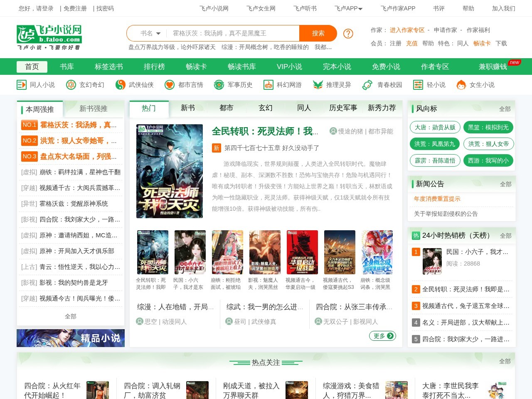Click the orange 搜索 button
The height and width of the screenshot is (399, 532).
pos(318,33)
